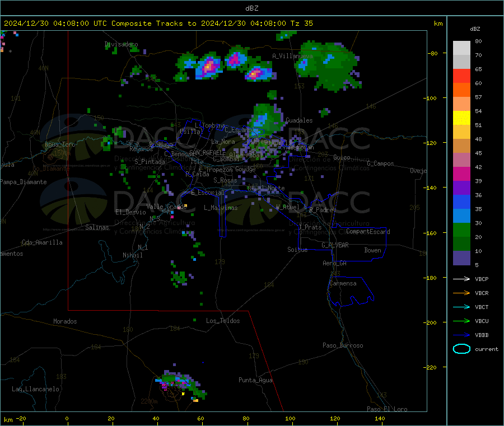Image resolution: width=504 pixels, height=426 pixels.
Task: Click the 'Agua_Toro' map label
Action: (60, 144)
